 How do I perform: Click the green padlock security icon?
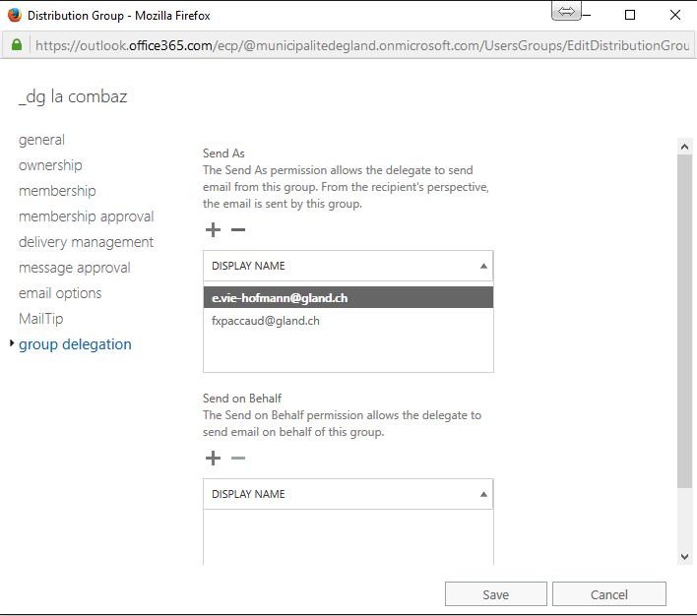tap(17, 46)
